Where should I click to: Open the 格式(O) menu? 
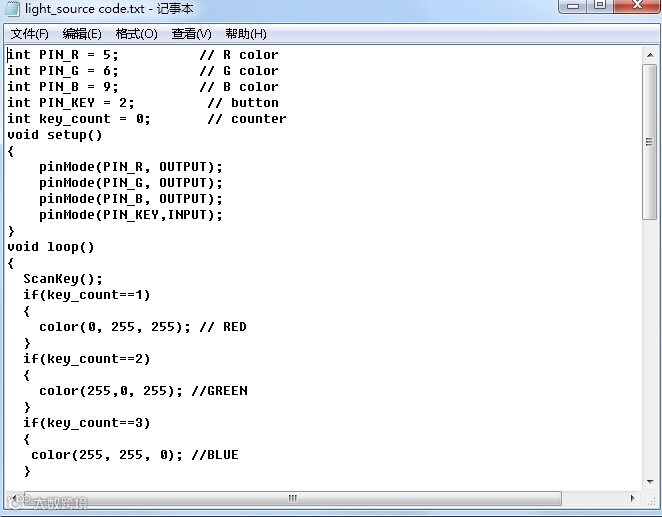coord(136,34)
